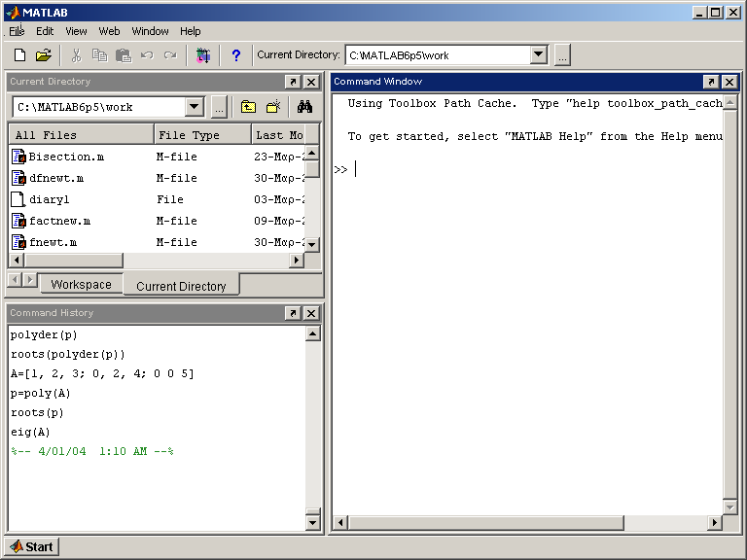Click Command Window vertical scroll down arrow
The height and width of the screenshot is (560, 747).
pyautogui.click(x=729, y=507)
